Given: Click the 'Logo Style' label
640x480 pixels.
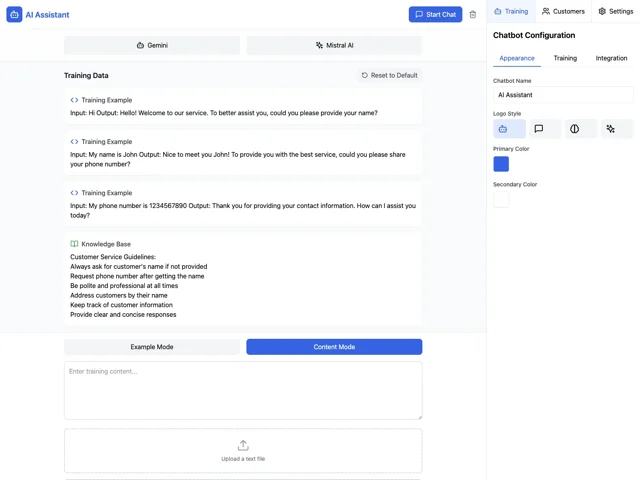Looking at the screenshot, I should click(x=507, y=114).
